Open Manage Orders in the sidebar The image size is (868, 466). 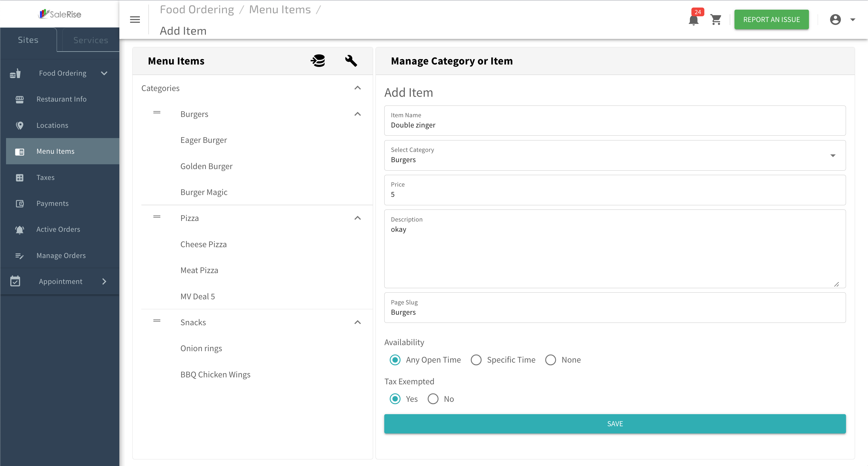click(x=61, y=255)
